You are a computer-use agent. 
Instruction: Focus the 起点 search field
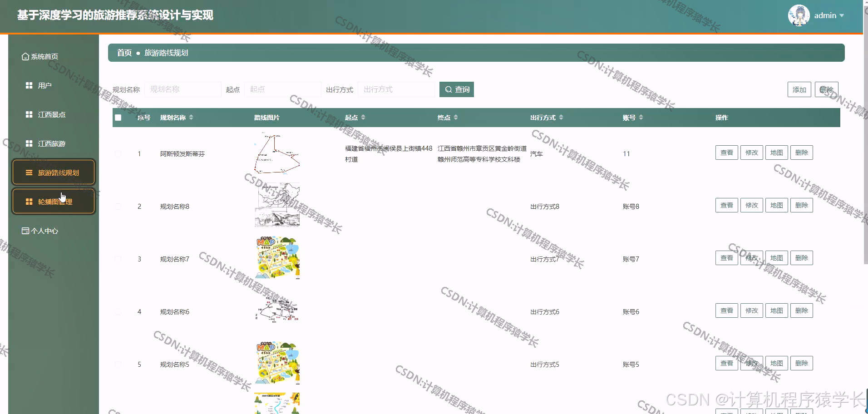click(283, 89)
